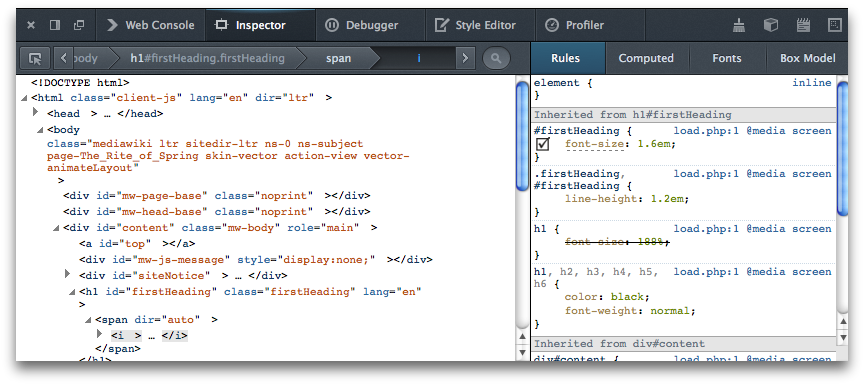Click the scratchpad clapperboard icon

(x=803, y=25)
